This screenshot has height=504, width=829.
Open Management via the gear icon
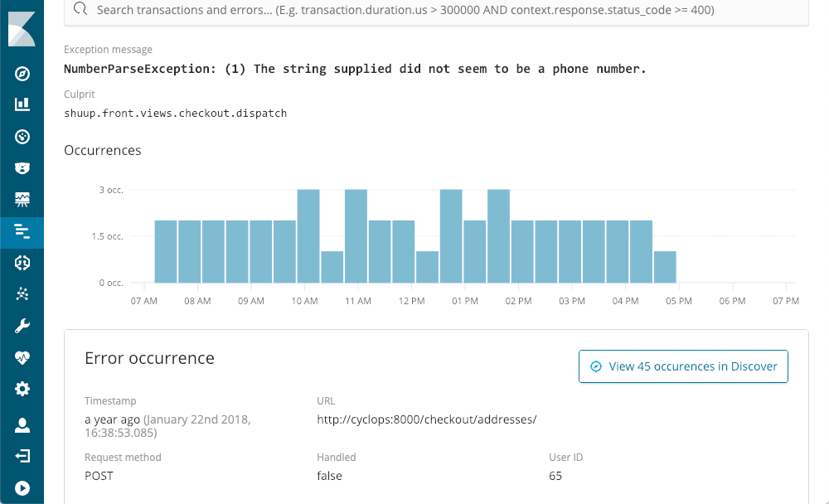22,390
